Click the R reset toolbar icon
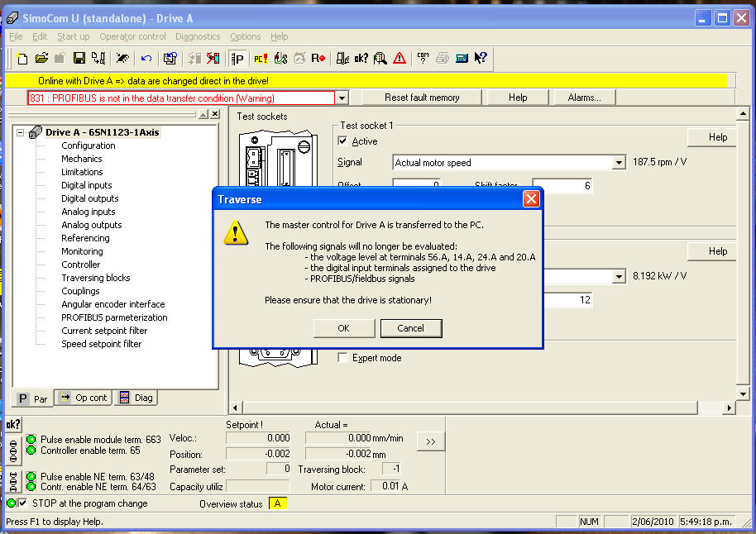This screenshot has width=756, height=534. (318, 59)
